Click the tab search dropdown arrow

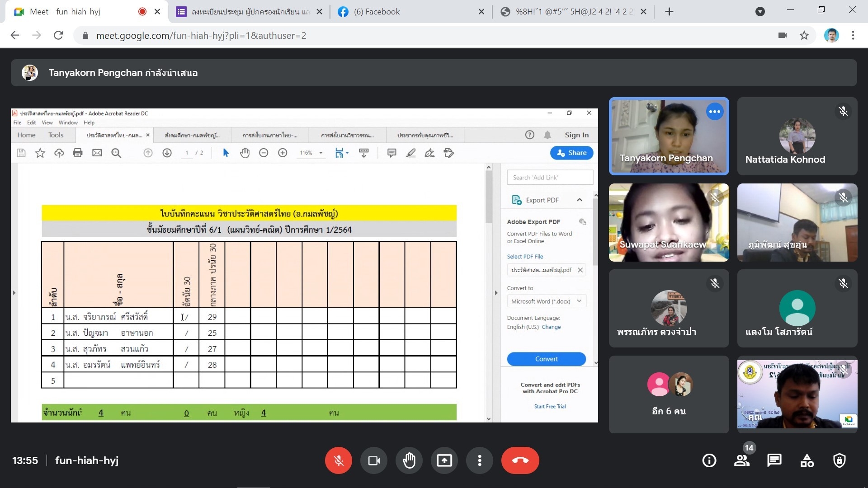pos(760,12)
